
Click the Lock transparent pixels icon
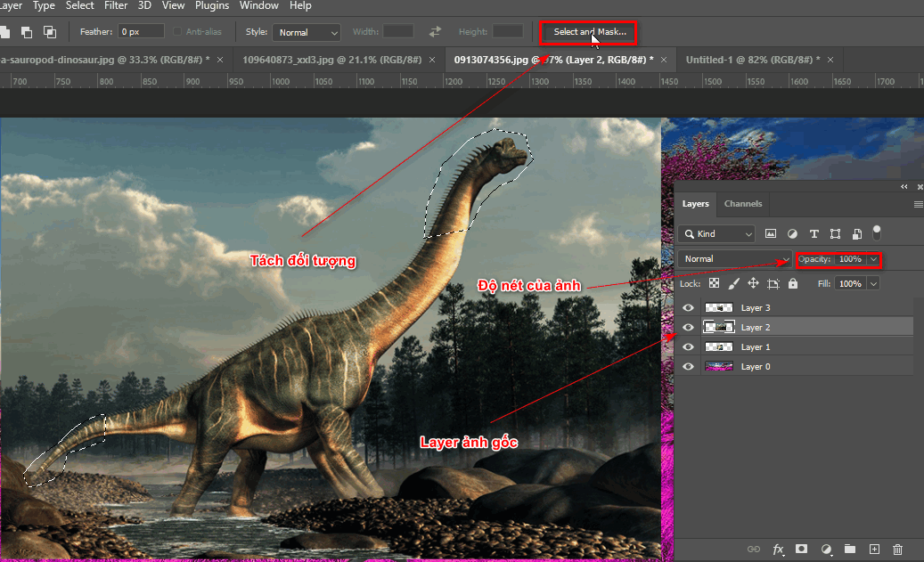(714, 283)
